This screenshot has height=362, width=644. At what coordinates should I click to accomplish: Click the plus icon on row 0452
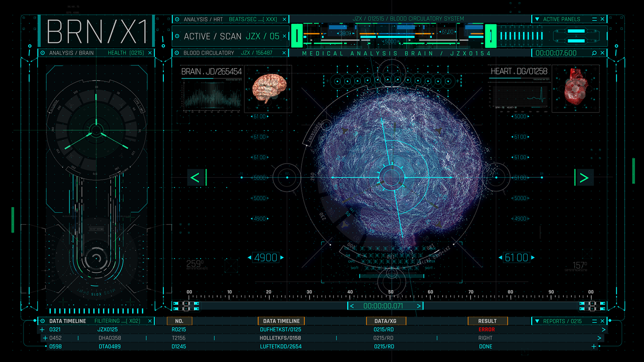tap(45, 338)
